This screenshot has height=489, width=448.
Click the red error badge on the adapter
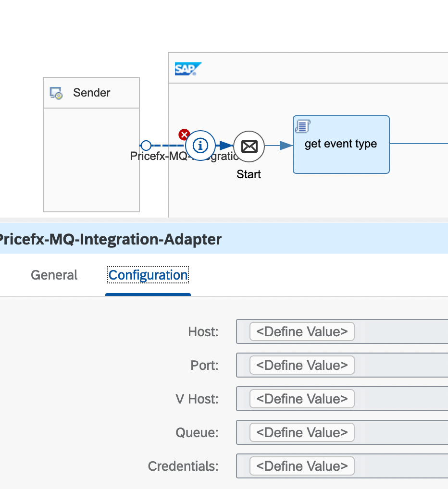184,135
